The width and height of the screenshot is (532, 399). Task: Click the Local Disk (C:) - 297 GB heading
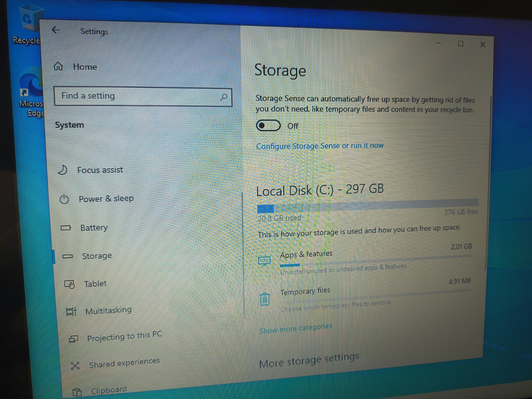tap(320, 190)
